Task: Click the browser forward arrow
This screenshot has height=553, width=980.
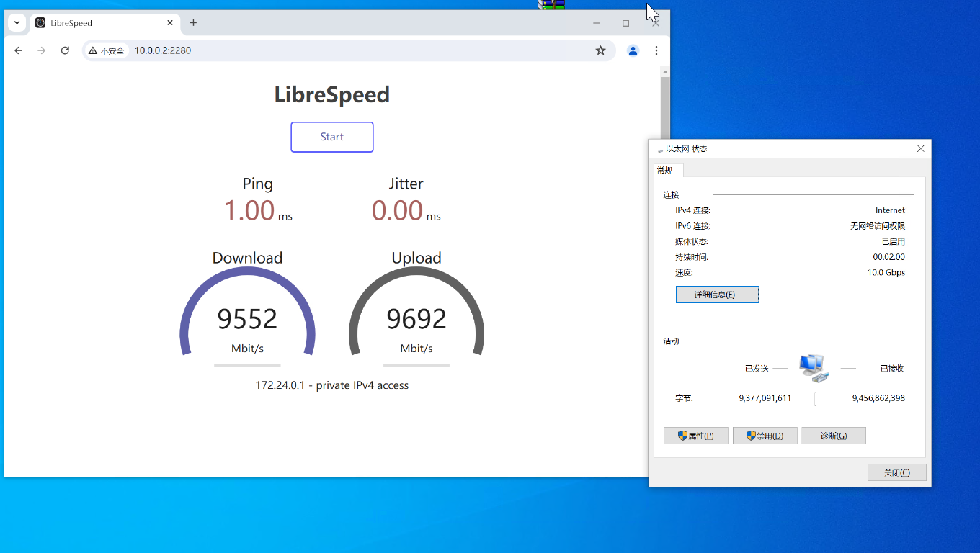Action: (42, 50)
